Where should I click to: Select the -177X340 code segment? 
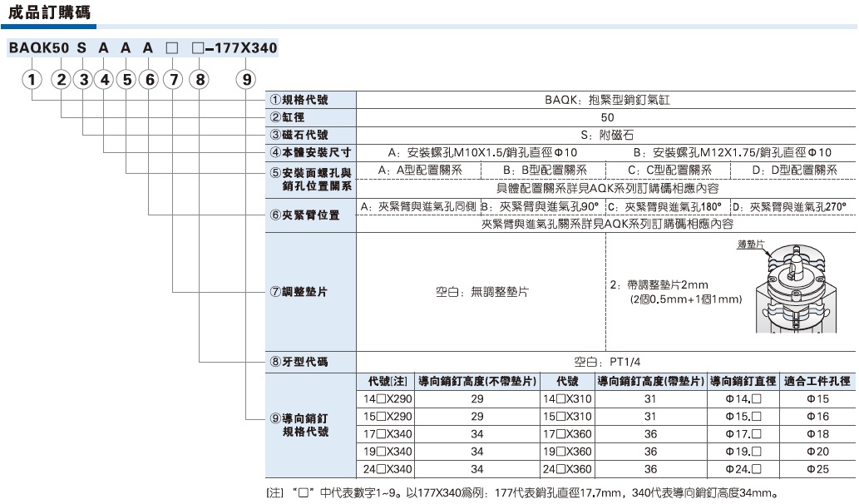tap(241, 48)
